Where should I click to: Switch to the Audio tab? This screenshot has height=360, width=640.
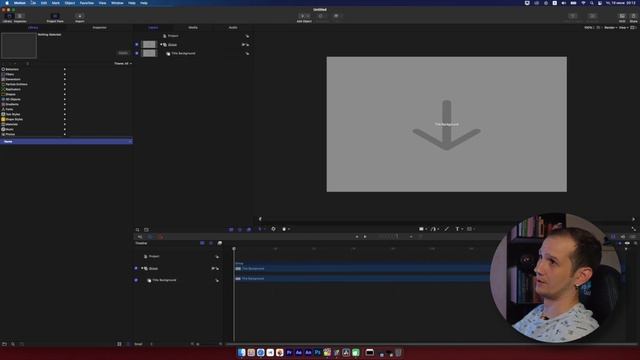point(233,28)
